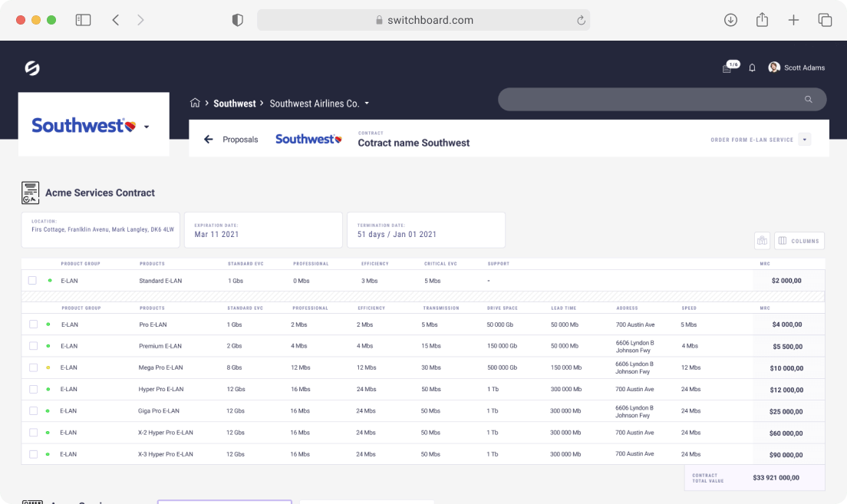
Task: Click the search magnifier icon
Action: point(809,100)
